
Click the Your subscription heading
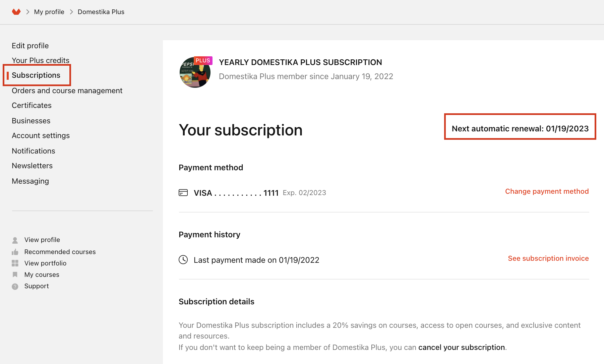241,130
